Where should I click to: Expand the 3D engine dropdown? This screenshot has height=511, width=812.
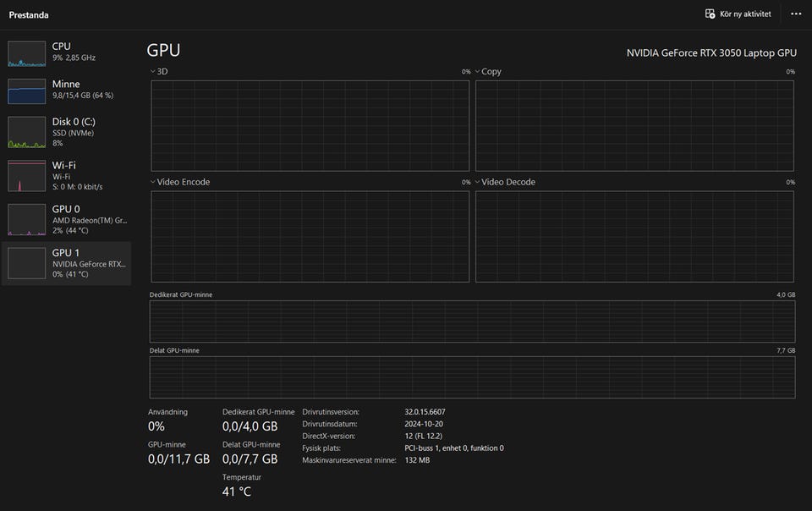tap(153, 72)
